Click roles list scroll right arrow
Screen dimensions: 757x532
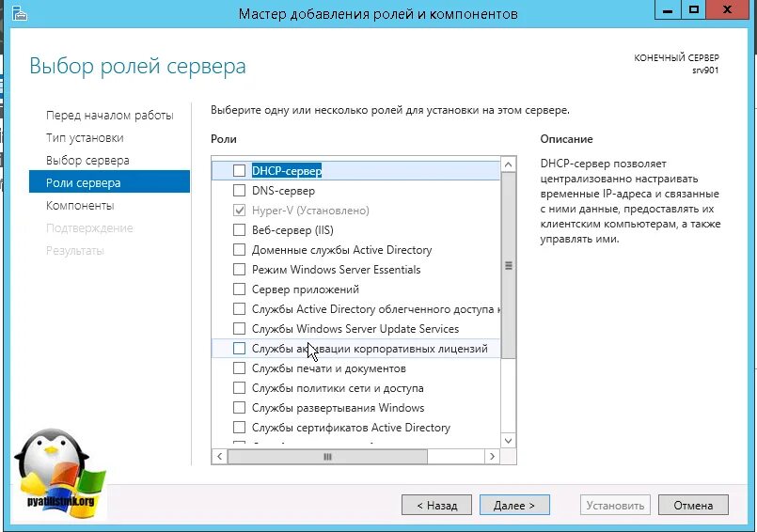click(492, 456)
